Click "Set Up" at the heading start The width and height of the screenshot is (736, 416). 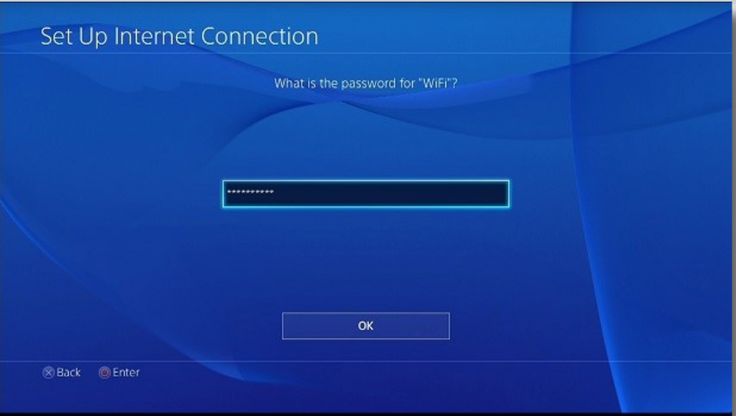[x=74, y=37]
